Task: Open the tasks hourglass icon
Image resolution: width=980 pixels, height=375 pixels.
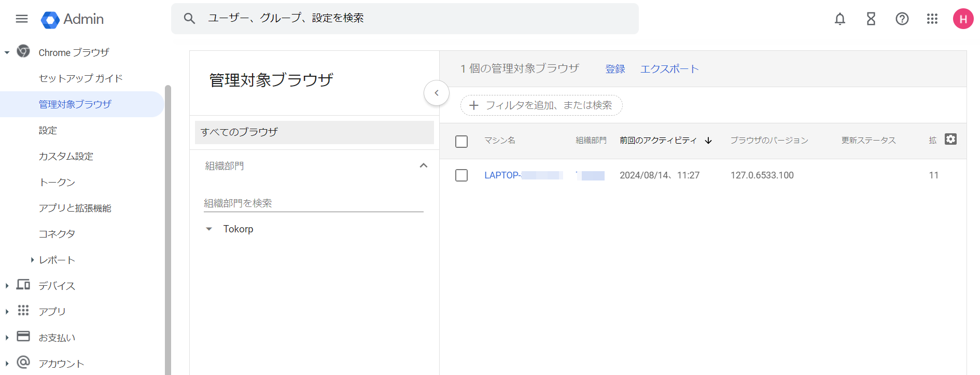Action: pos(871,19)
